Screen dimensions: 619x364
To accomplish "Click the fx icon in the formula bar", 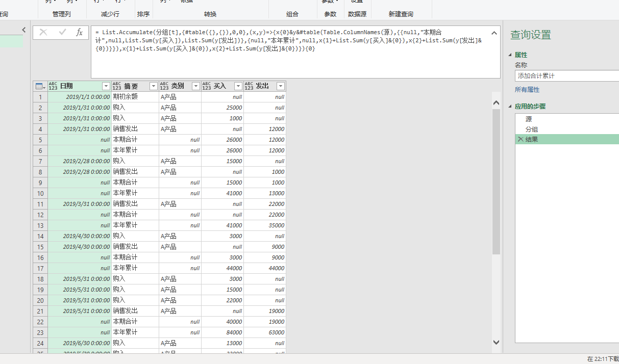I will coord(79,32).
